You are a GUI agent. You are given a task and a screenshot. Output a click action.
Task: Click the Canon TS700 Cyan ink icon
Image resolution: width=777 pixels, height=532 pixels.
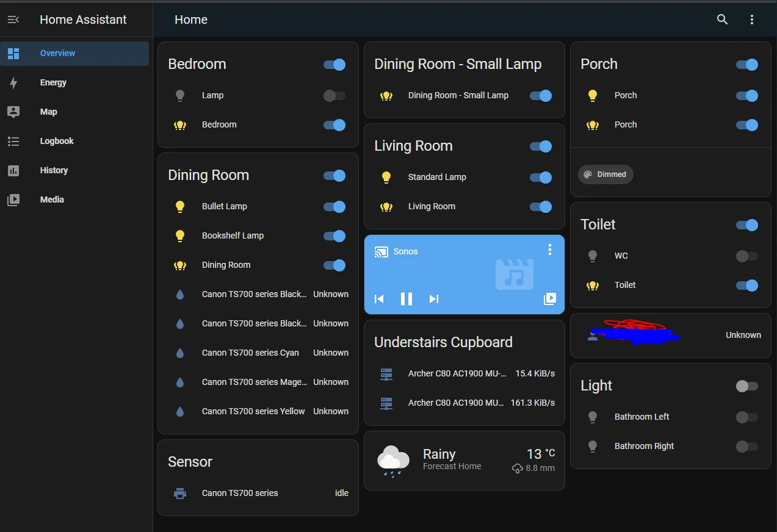(x=180, y=353)
